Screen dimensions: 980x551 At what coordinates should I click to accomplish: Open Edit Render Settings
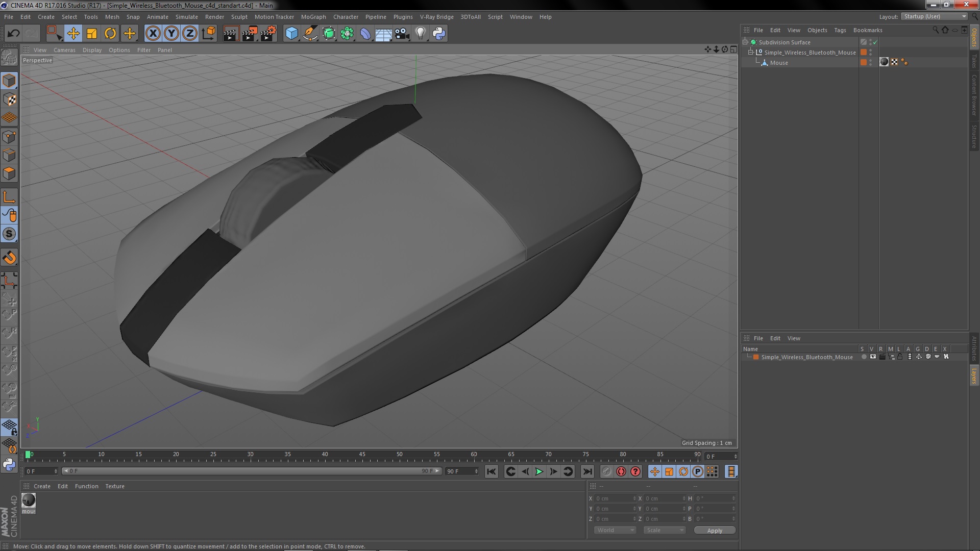tap(268, 34)
